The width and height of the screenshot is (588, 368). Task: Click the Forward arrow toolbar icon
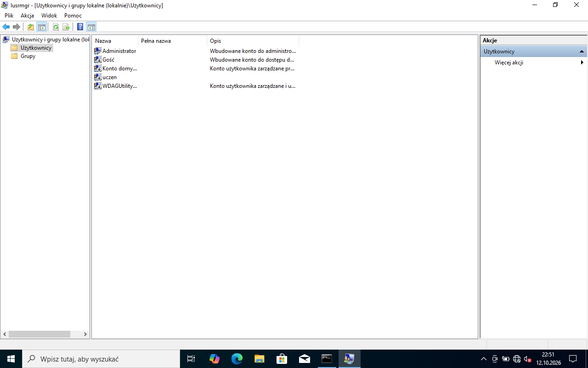pyautogui.click(x=17, y=27)
